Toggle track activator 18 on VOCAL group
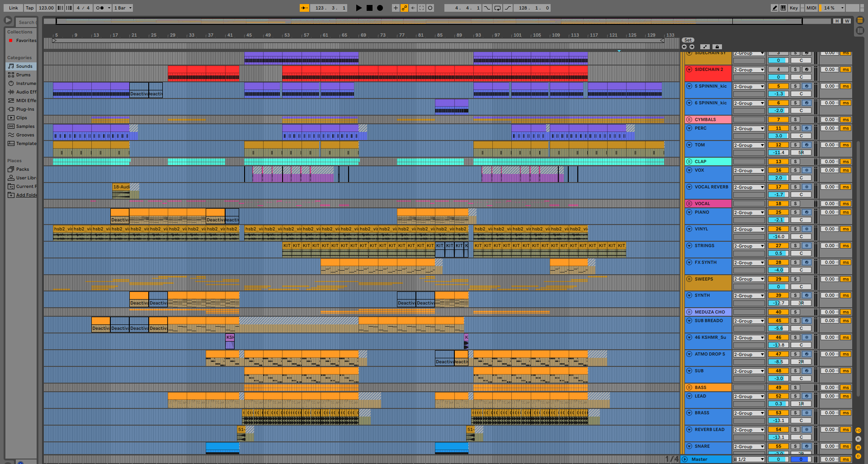This screenshot has height=464, width=868. (x=778, y=204)
